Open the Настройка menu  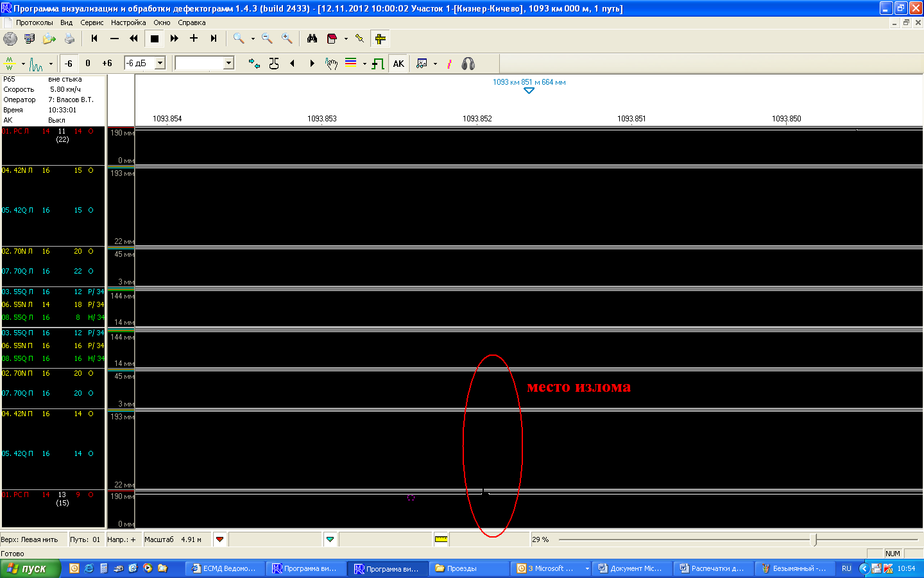point(128,22)
